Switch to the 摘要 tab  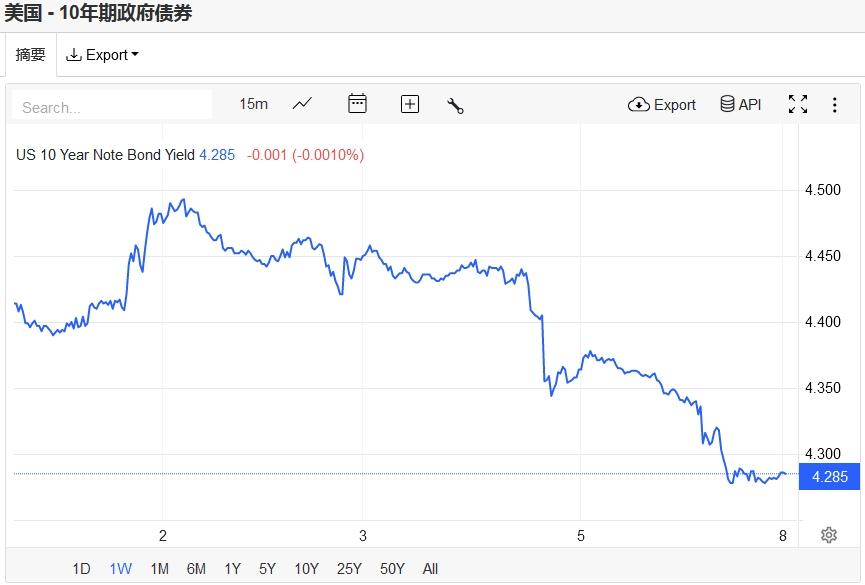click(31, 55)
